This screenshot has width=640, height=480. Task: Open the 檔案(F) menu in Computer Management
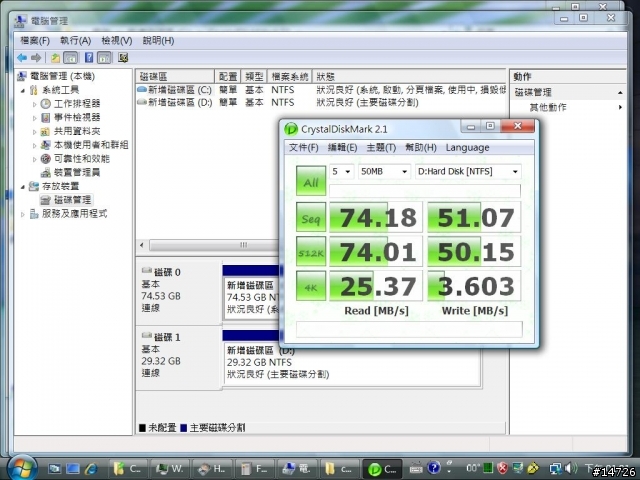pos(35,40)
